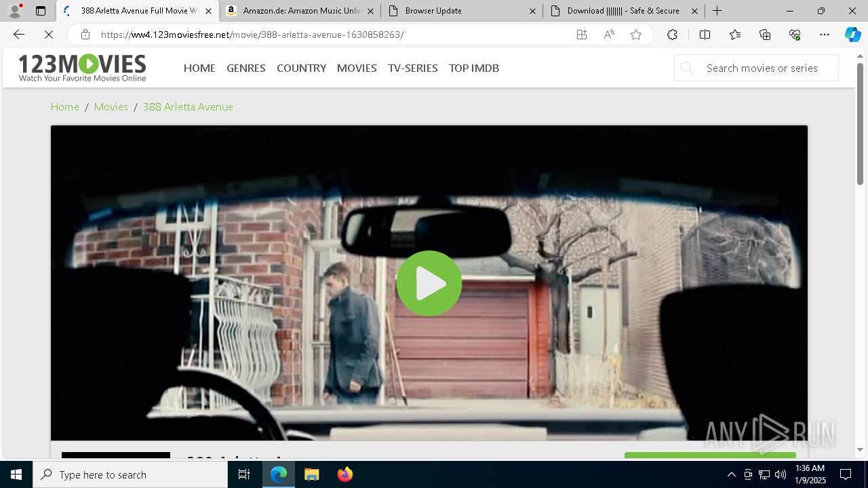Open Task View on the taskbar
The width and height of the screenshot is (868, 488).
tap(244, 474)
